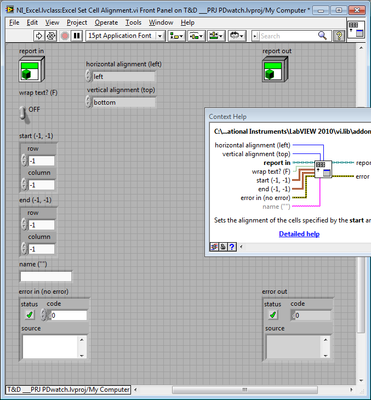This screenshot has width=371, height=400.
Task: Open the Detailed help link
Action: [x=299, y=234]
